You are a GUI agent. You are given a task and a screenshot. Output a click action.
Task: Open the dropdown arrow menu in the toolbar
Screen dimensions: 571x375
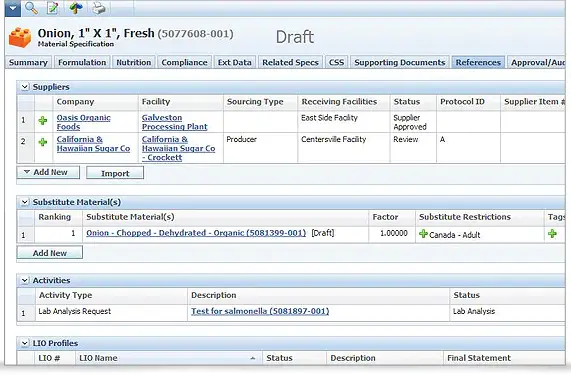pos(13,8)
